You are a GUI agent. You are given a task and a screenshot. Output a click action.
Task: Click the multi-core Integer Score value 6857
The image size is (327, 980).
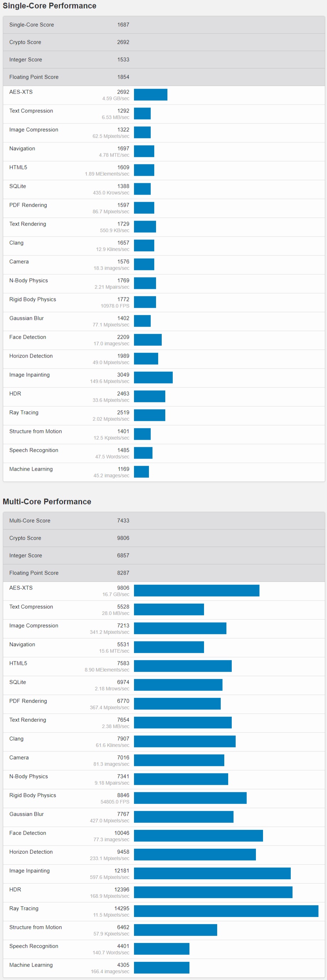coord(123,555)
